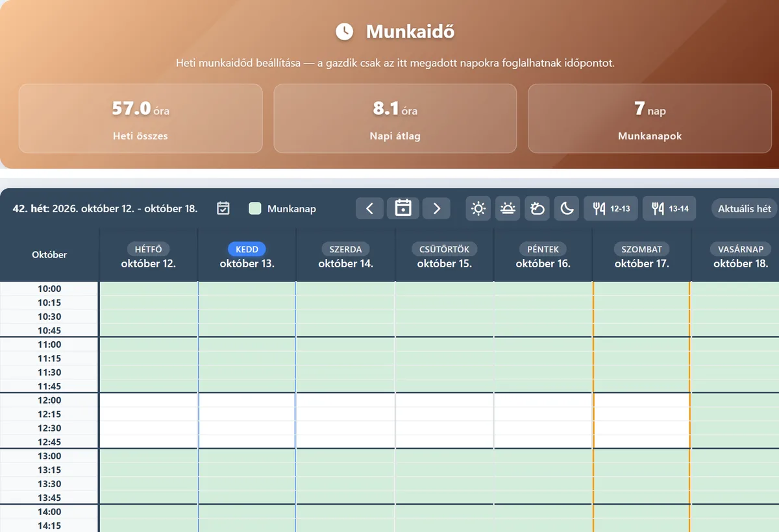The image size is (779, 532).
Task: Select the CSÜTÖRTÖK day header
Action: [x=445, y=249]
